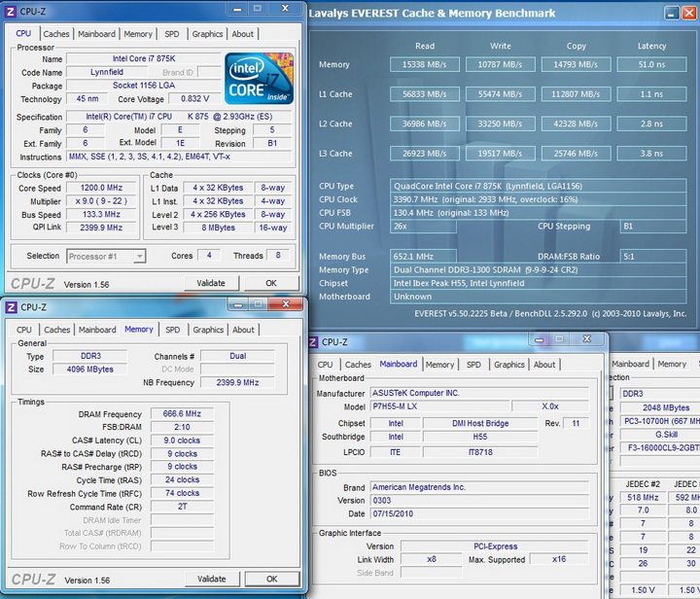Switch to Caches tab in top CPU-Z window
The height and width of the screenshot is (599, 700).
point(56,34)
